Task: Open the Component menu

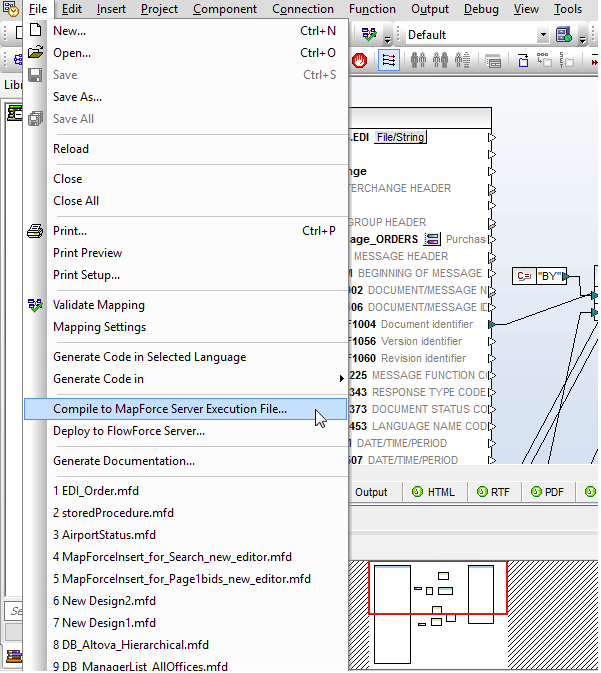Action: (225, 9)
